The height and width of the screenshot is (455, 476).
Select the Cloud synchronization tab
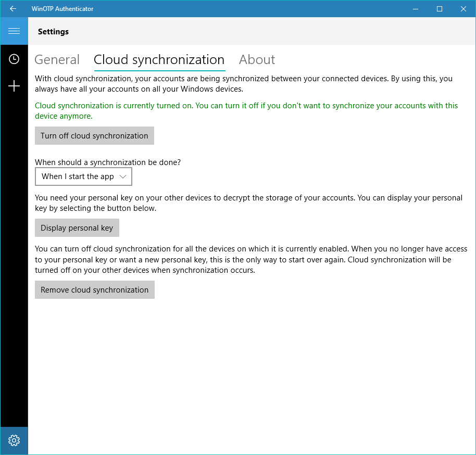click(x=159, y=59)
